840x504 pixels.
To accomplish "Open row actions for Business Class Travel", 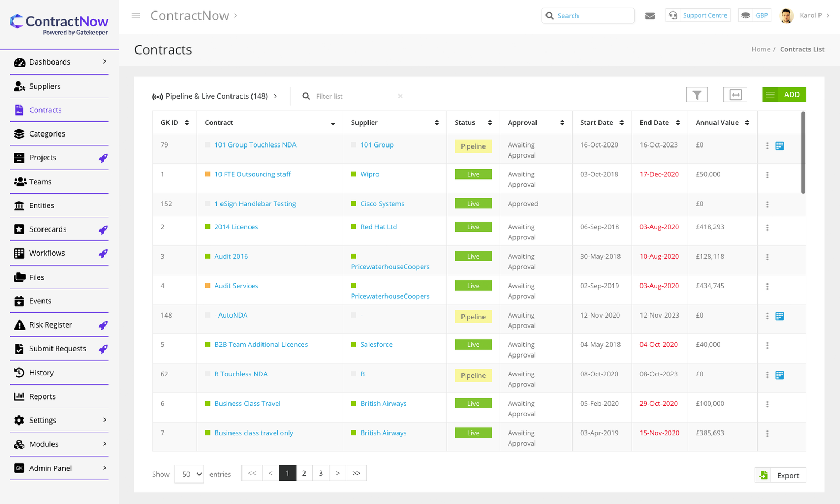I will 767,404.
